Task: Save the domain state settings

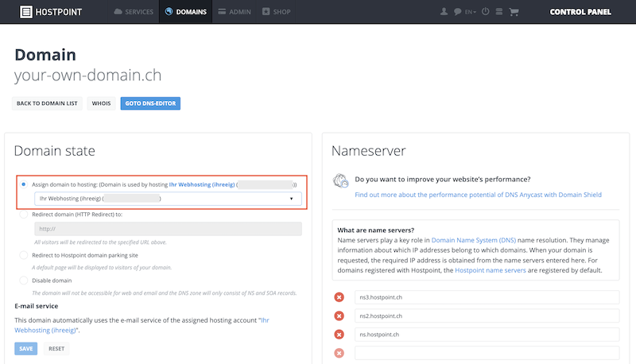Action: (x=26, y=349)
